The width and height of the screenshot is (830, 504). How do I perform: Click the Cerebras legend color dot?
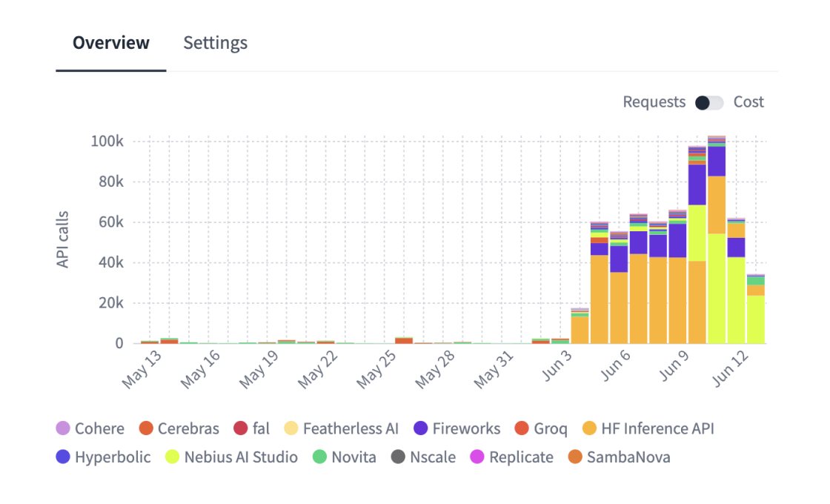coord(146,428)
